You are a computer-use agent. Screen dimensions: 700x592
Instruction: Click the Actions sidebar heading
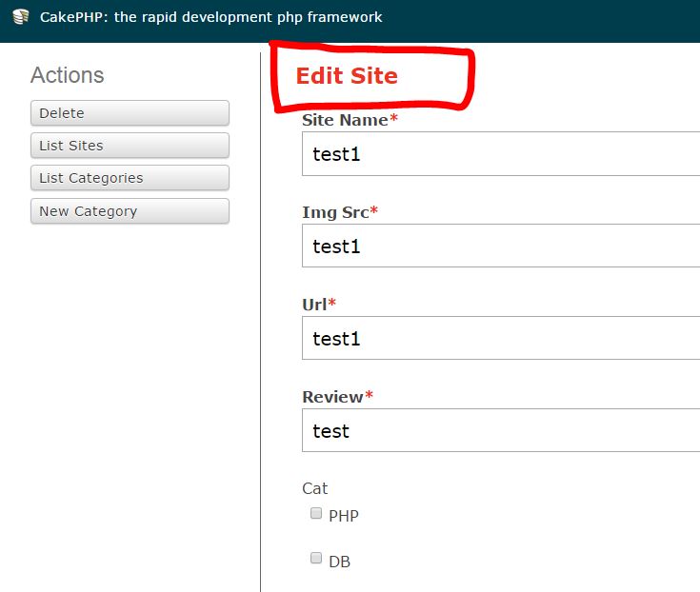[x=68, y=75]
